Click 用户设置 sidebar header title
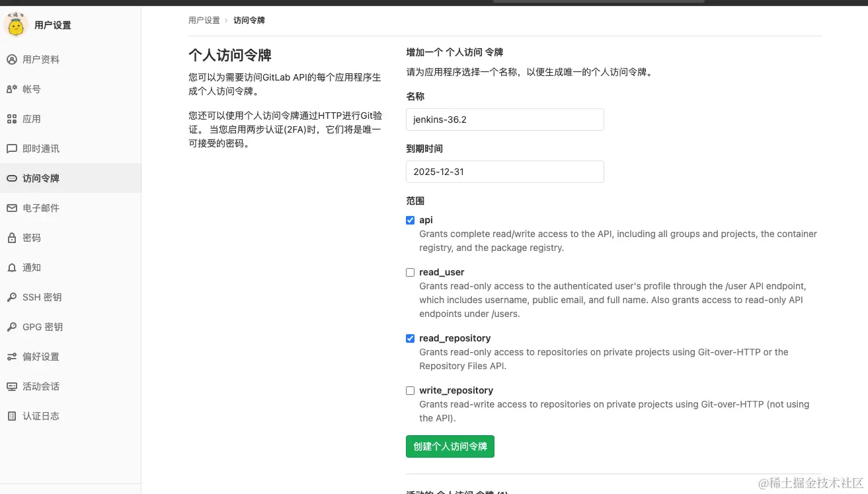This screenshot has width=868, height=494. [x=53, y=25]
